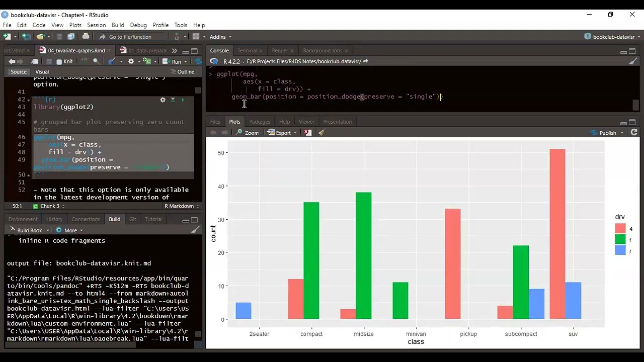Click the version control Git icon
Image resolution: width=644 pixels, height=362 pixels.
177,37
